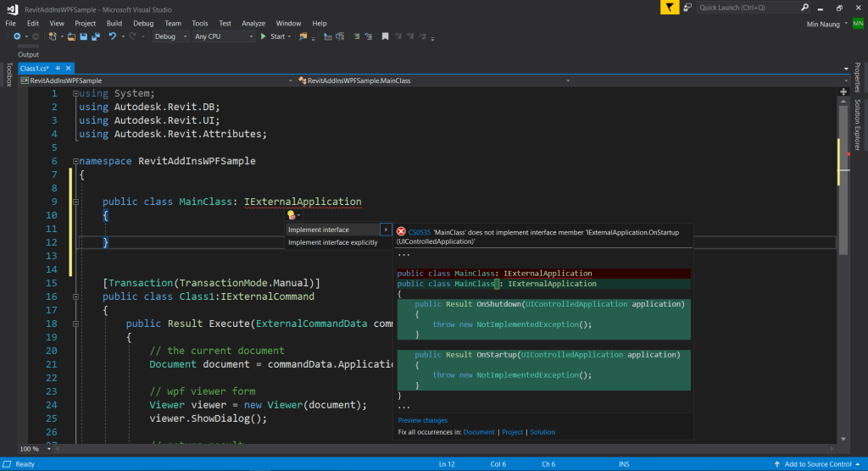The height and width of the screenshot is (471, 868).
Task: Open the Analyze menu
Action: coord(253,24)
